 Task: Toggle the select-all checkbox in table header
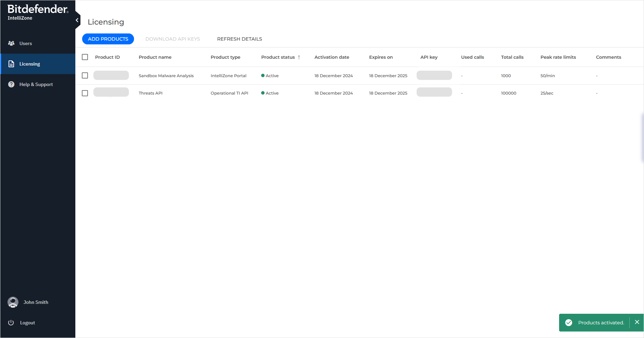point(85,57)
